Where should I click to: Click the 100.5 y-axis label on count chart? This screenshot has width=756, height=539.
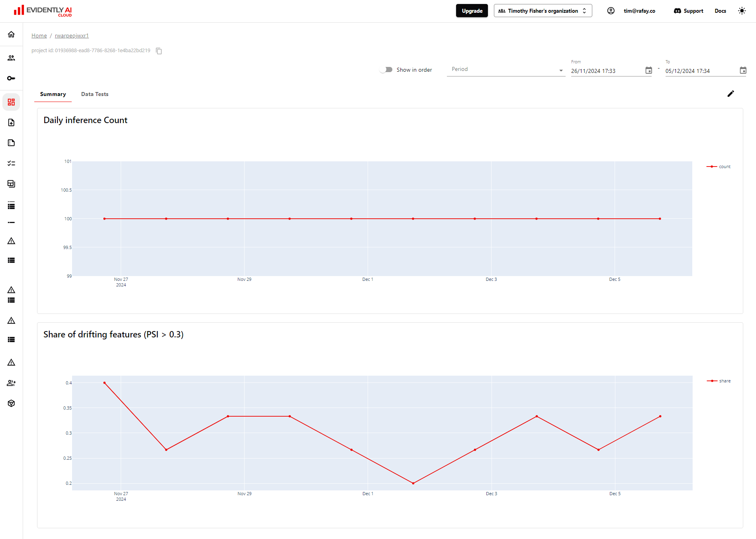[x=66, y=190]
